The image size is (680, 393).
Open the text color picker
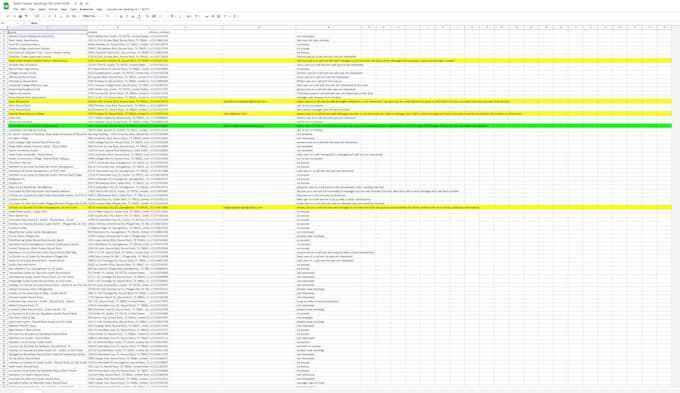tap(139, 16)
